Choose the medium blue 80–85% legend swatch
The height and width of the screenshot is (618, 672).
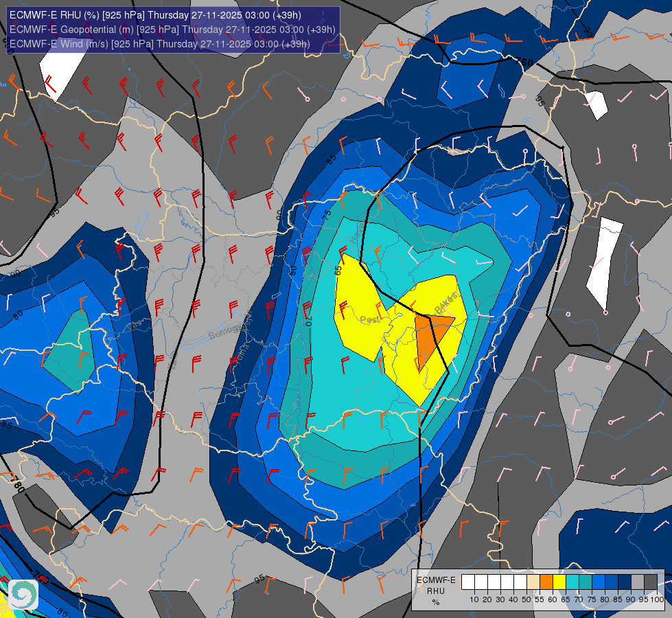pos(612,582)
